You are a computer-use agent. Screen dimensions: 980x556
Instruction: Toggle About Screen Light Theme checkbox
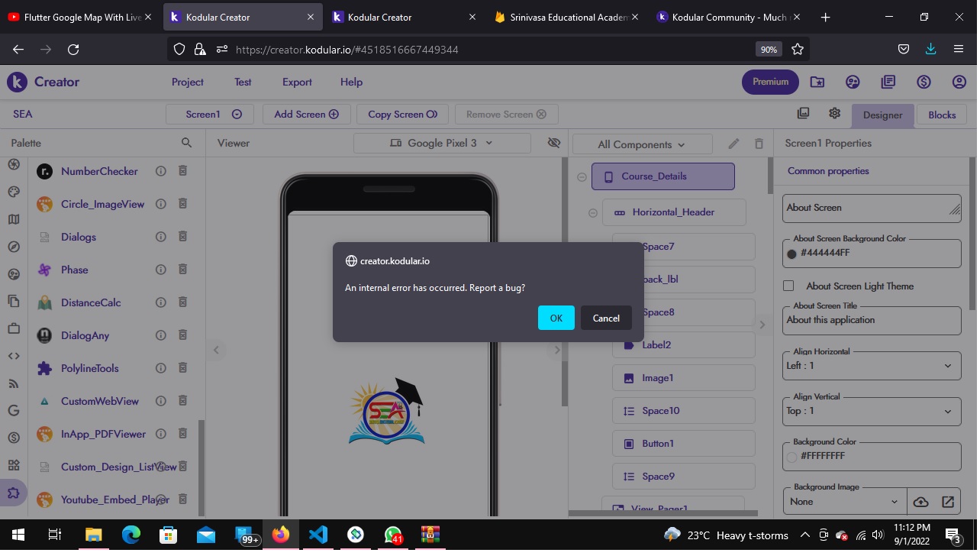tap(788, 286)
